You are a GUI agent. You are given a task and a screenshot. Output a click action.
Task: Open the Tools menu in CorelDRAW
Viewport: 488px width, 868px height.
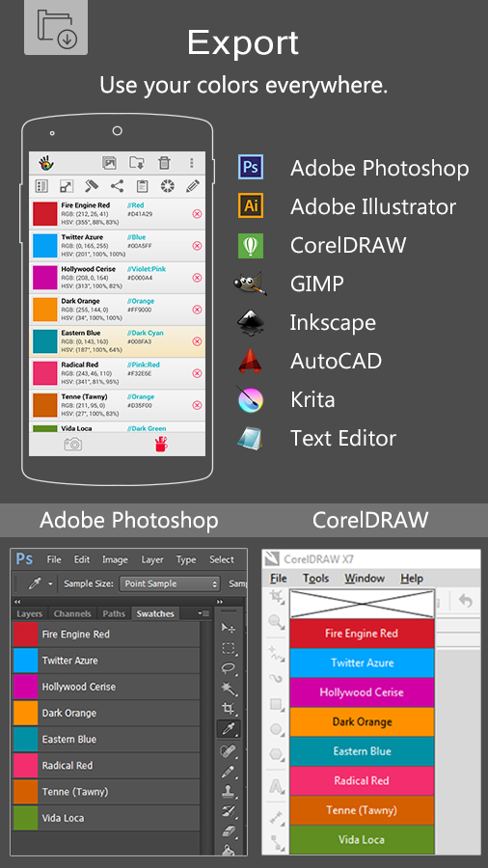click(x=316, y=578)
